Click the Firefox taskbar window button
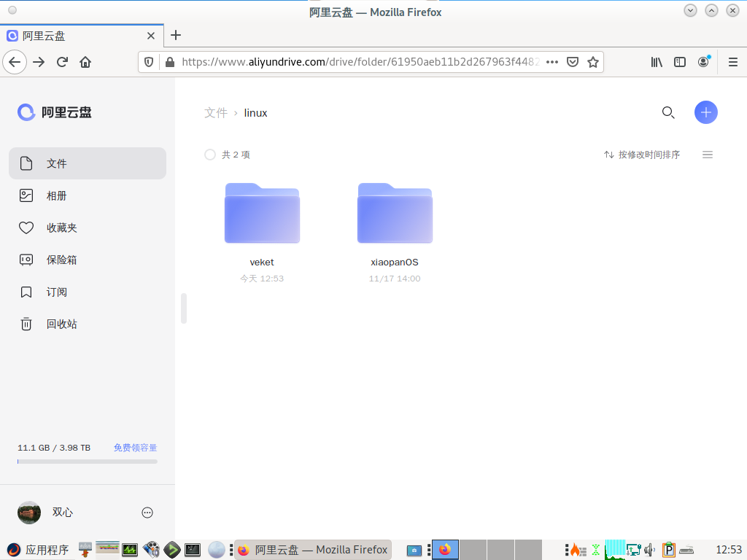 pos(313,550)
